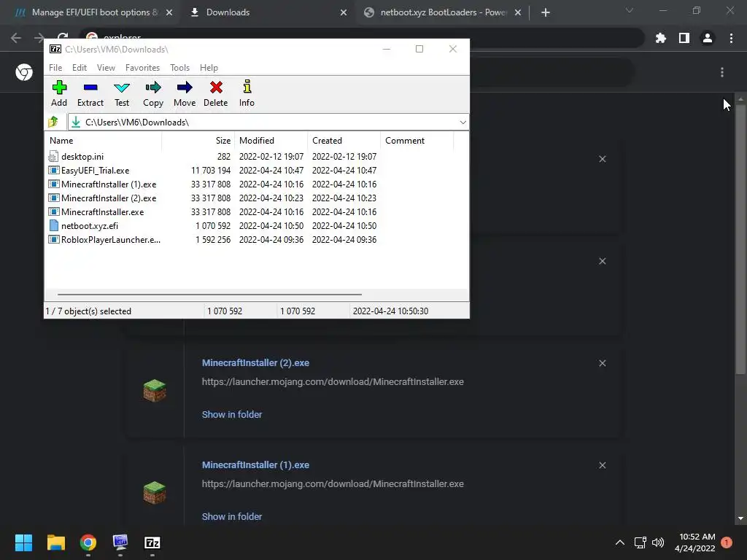Screen dimensions: 747x560
Task: Open the View menu
Action: coord(106,68)
